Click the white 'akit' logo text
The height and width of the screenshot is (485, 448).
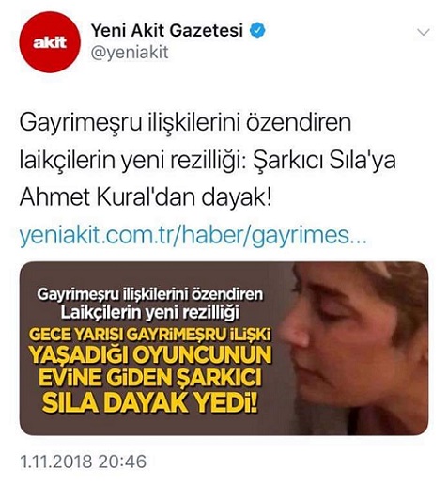(x=50, y=42)
